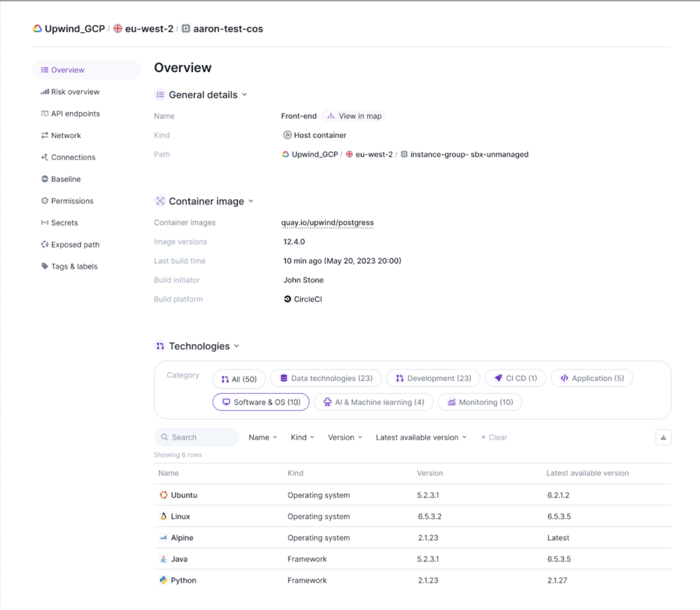This screenshot has width=700, height=610.
Task: Switch to the Tags & labels section
Action: 75,266
